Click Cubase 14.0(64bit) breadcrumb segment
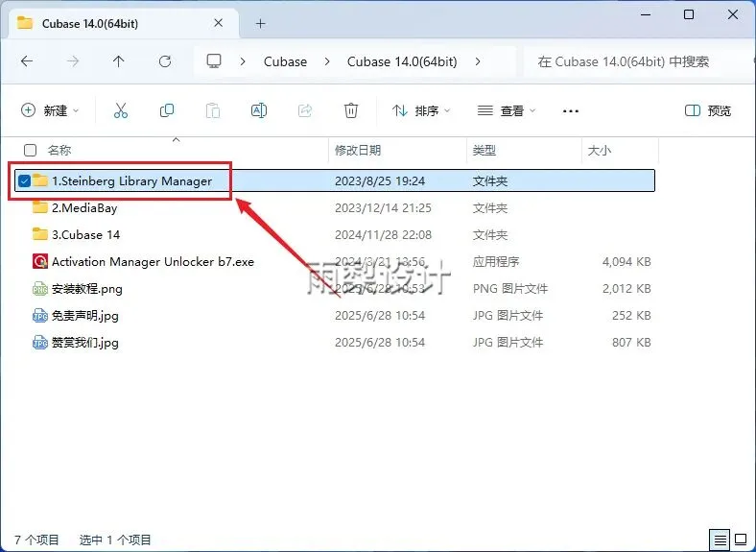 point(402,61)
